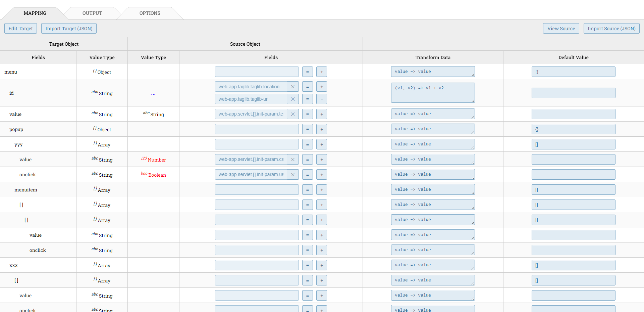644x312 pixels.
Task: Click plus button next to taglib-location field
Action: (322, 87)
